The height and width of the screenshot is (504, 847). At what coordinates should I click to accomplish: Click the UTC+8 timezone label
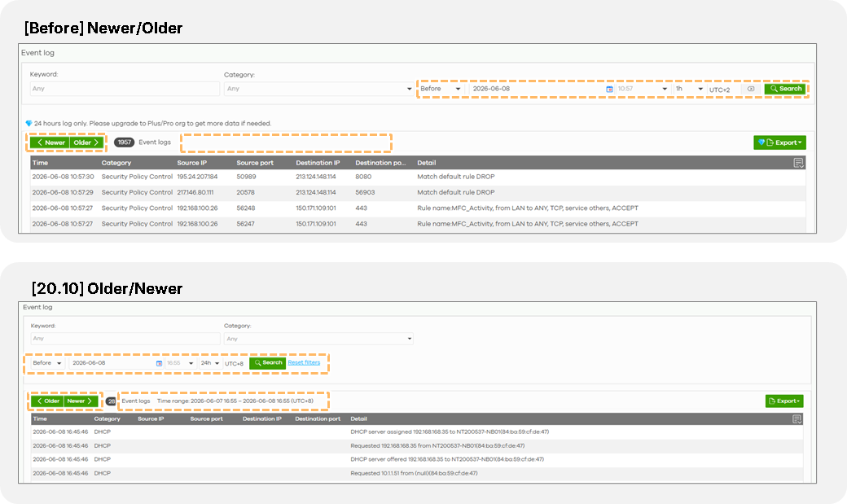pos(234,364)
